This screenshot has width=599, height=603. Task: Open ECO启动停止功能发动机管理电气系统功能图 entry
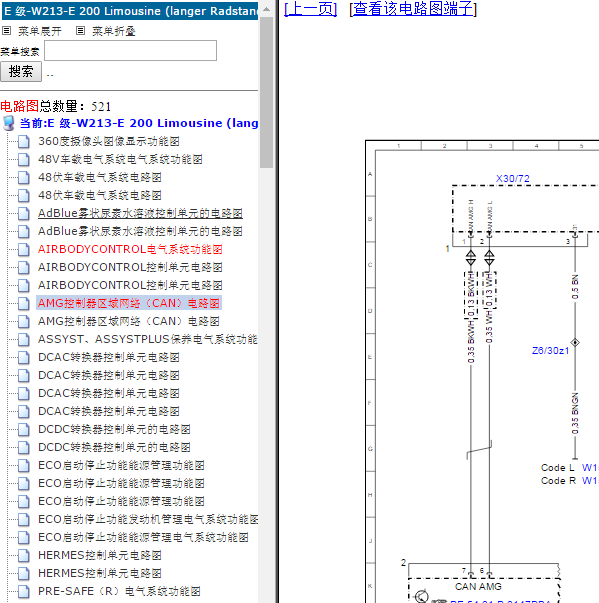point(148,520)
